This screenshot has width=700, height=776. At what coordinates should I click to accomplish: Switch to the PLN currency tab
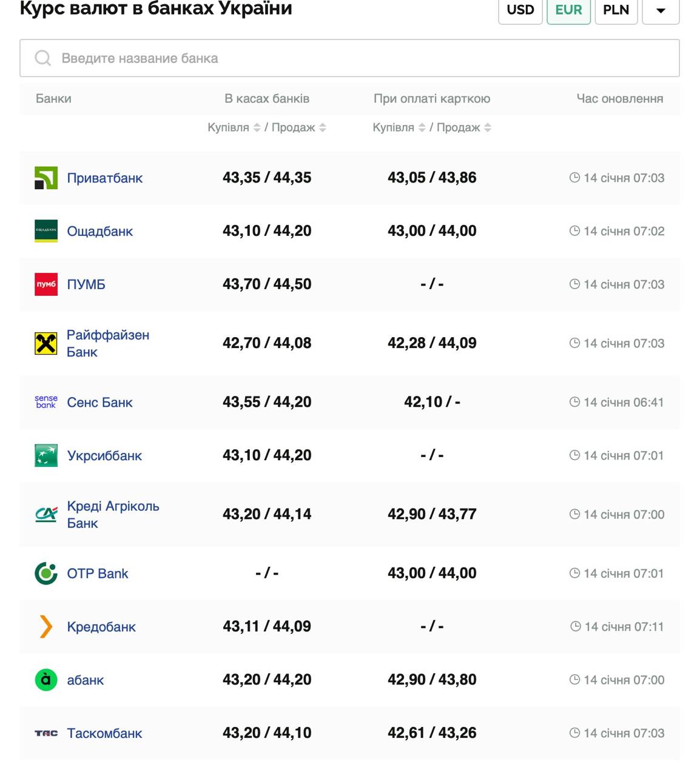(616, 10)
